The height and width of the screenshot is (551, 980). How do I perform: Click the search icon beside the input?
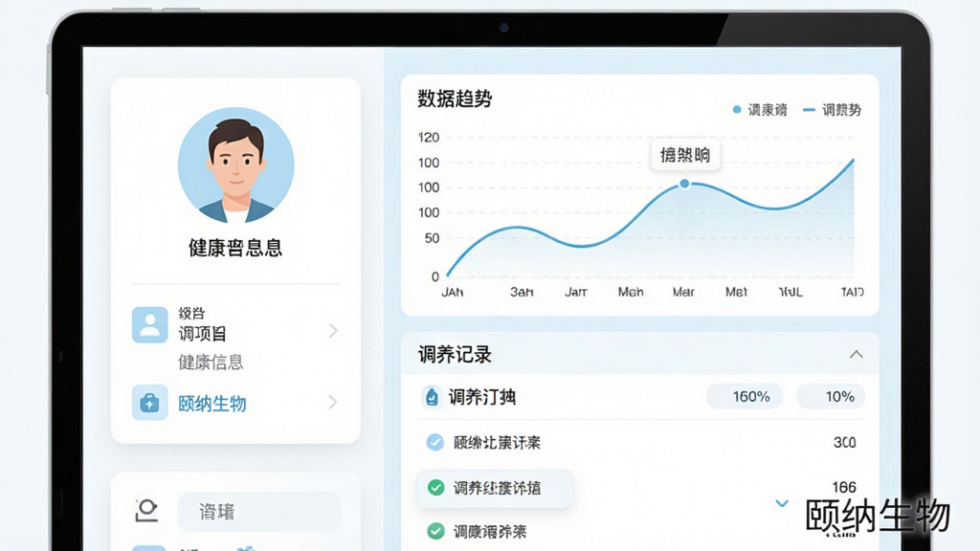146,511
